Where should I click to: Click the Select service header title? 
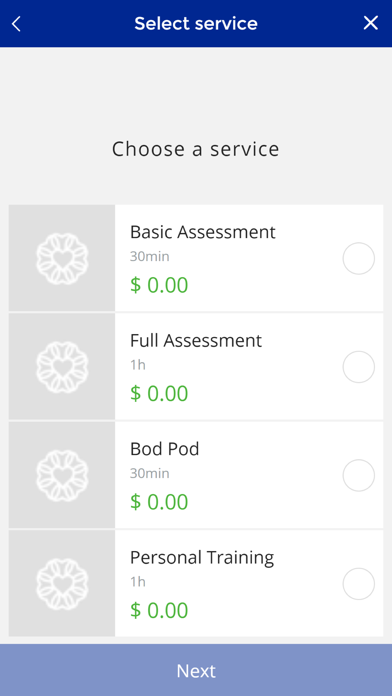click(196, 24)
